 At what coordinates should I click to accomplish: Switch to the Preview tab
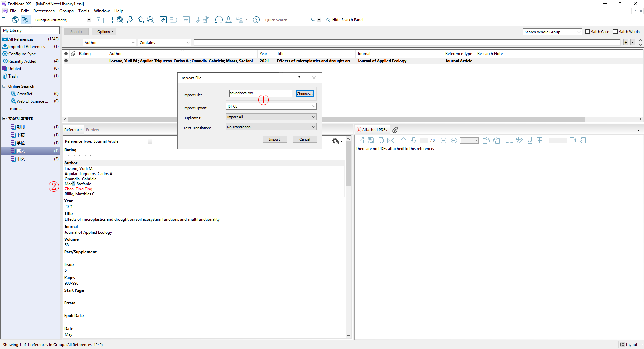pyautogui.click(x=92, y=130)
